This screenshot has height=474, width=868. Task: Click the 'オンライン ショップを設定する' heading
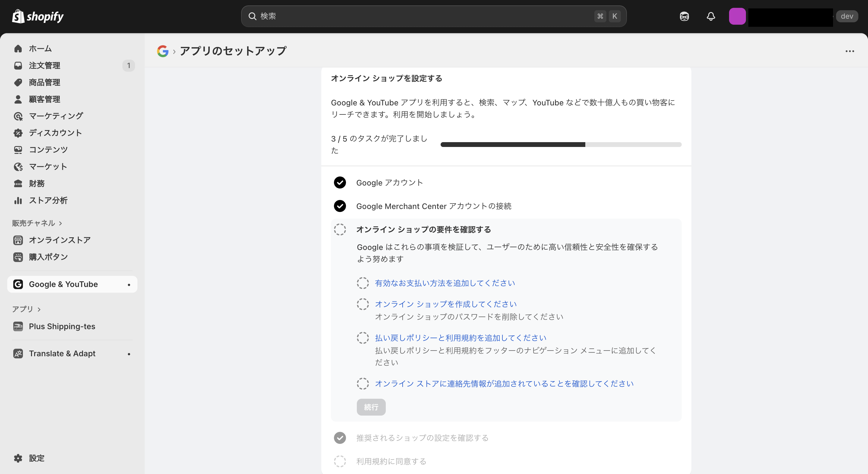pos(386,78)
